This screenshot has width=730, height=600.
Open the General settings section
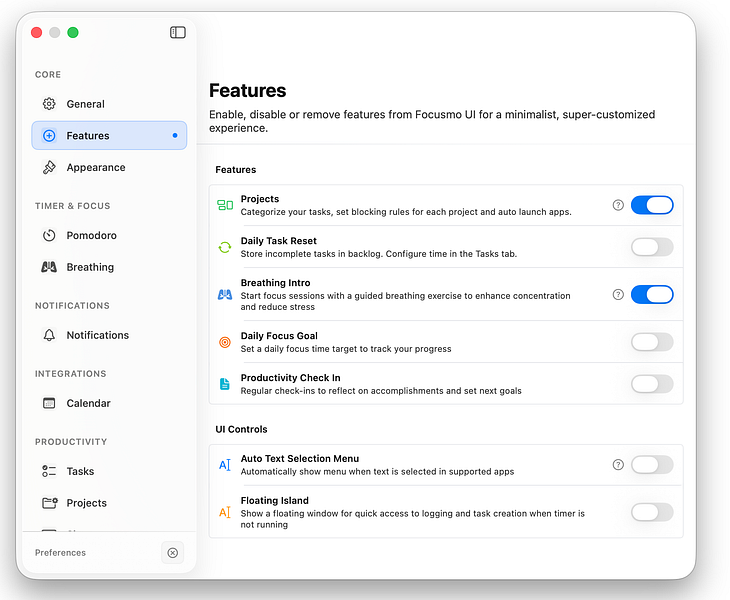tap(86, 104)
